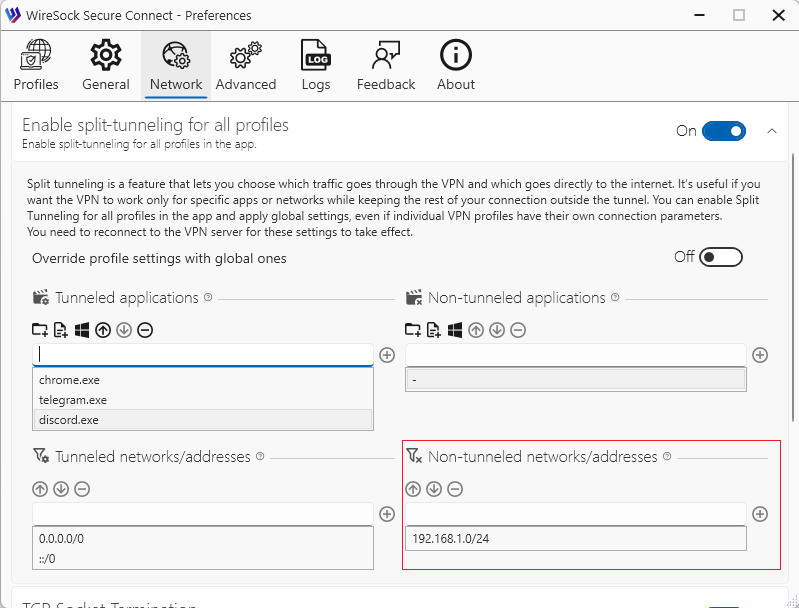Viewport: 799px width, 608px height.
Task: Click plus button beside Tunneled applications input
Action: (x=387, y=355)
